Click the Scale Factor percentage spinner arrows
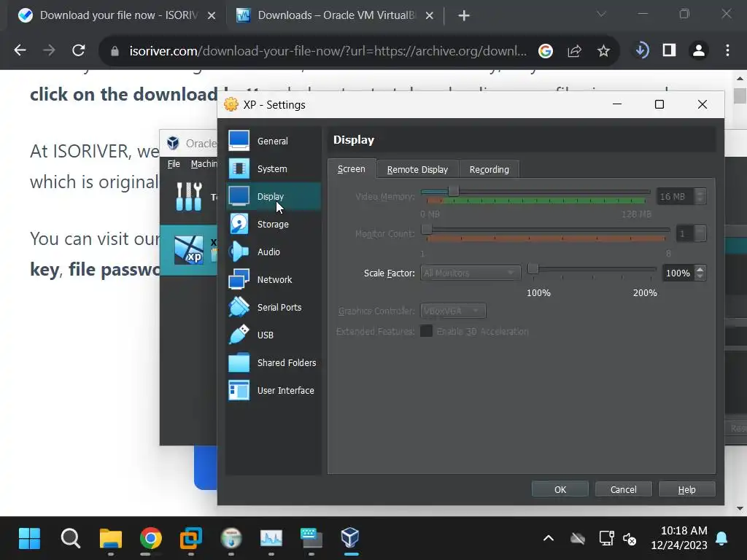Screen dimensions: 747x560 (x=700, y=273)
